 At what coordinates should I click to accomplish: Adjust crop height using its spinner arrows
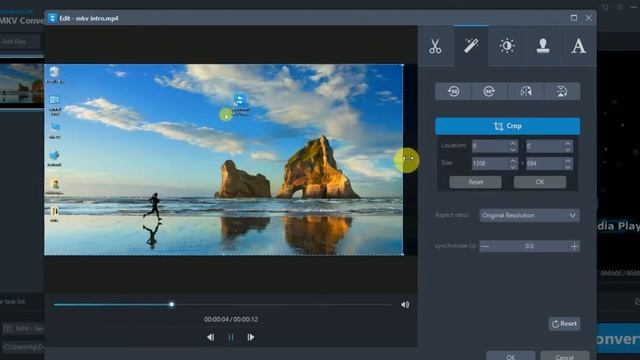coord(568,164)
